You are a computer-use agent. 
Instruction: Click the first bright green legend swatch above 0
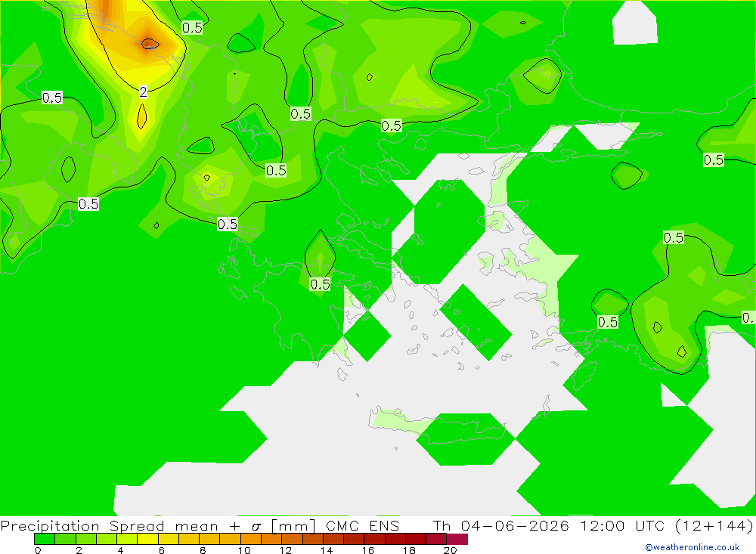[45, 539]
